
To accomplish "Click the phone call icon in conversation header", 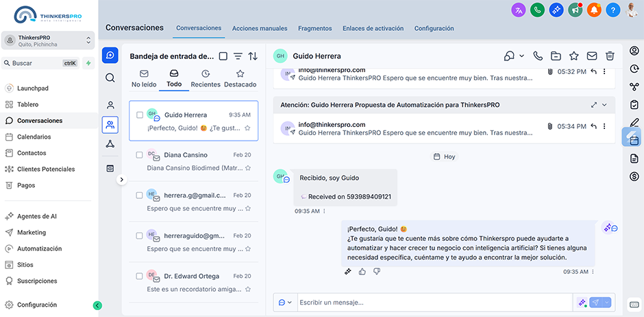I will [538, 56].
